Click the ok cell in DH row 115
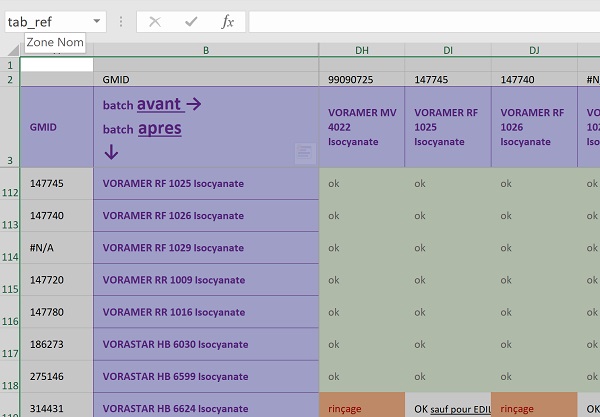Screen dimensions: 600x417 tap(362, 280)
